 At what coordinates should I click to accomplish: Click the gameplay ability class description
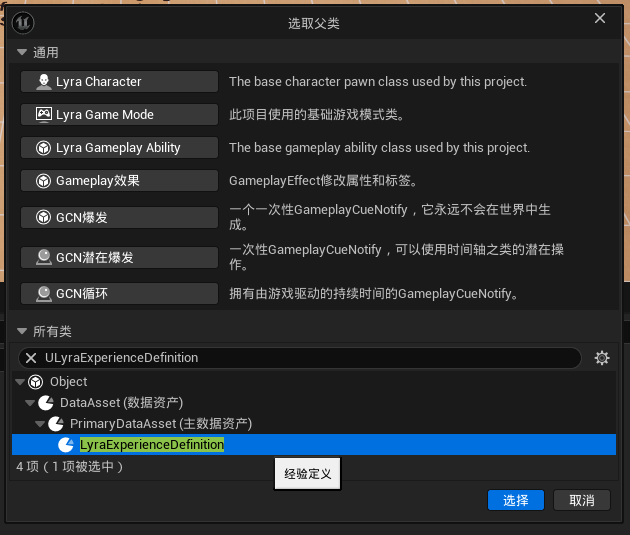pyautogui.click(x=379, y=148)
